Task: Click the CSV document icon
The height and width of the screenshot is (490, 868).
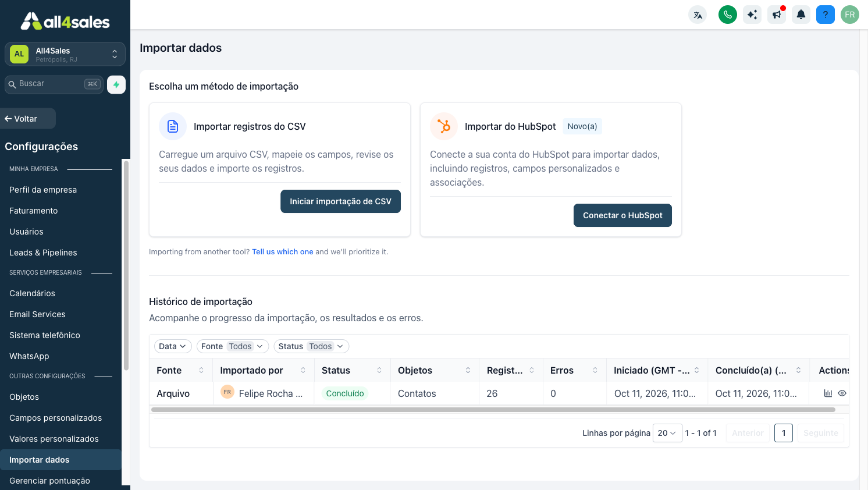Action: (x=173, y=126)
